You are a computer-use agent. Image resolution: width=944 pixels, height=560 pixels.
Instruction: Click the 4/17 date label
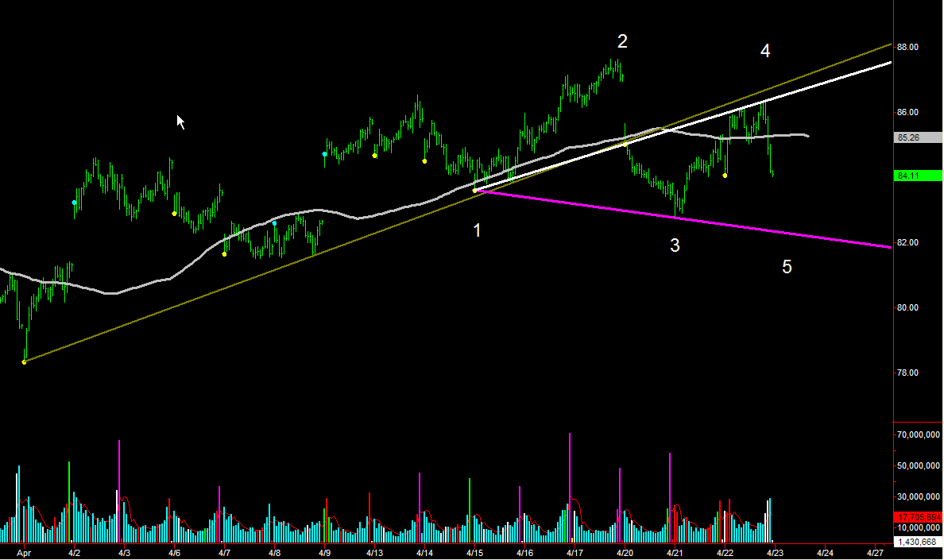point(575,553)
